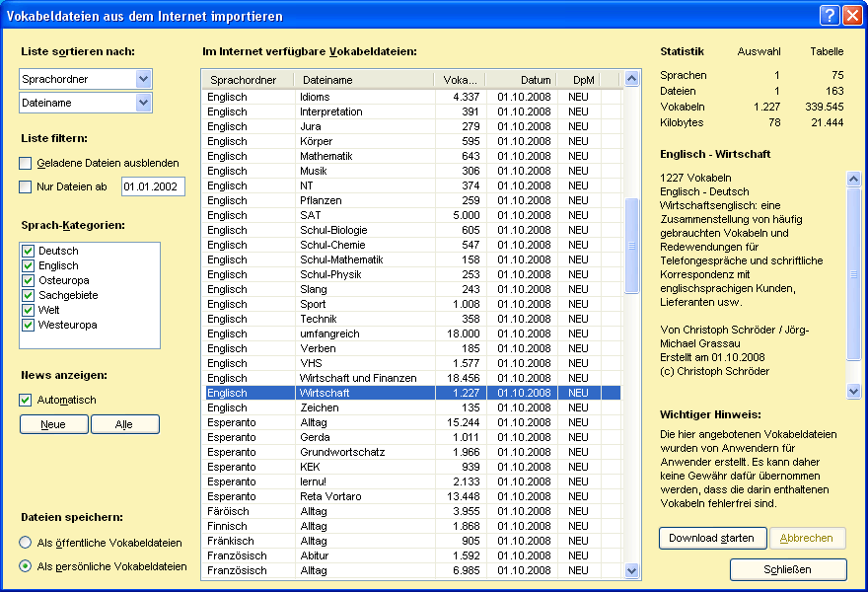Select the Französisch Abitur file
This screenshot has height=592, width=868.
pos(413,556)
